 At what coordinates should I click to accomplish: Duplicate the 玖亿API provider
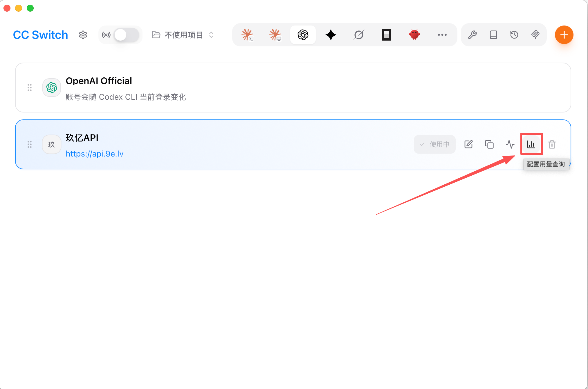click(489, 144)
